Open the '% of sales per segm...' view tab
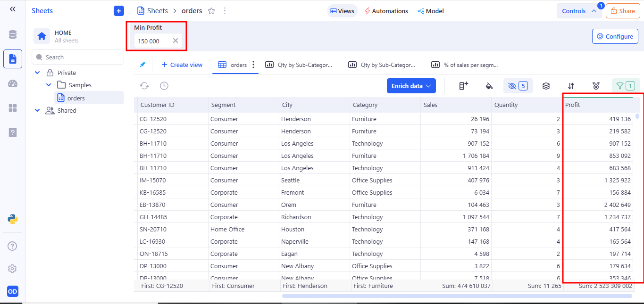The width and height of the screenshot is (644, 304). tap(465, 65)
